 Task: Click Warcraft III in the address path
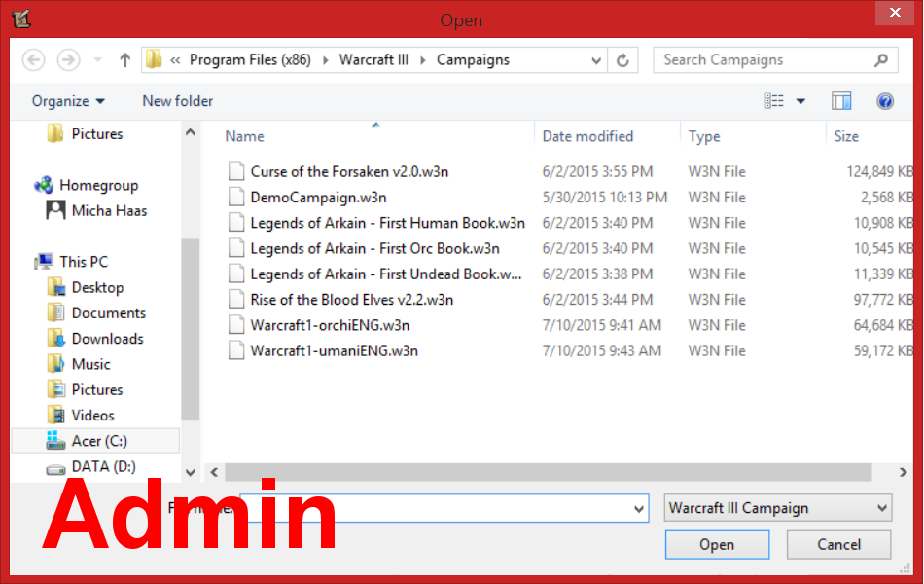point(373,60)
